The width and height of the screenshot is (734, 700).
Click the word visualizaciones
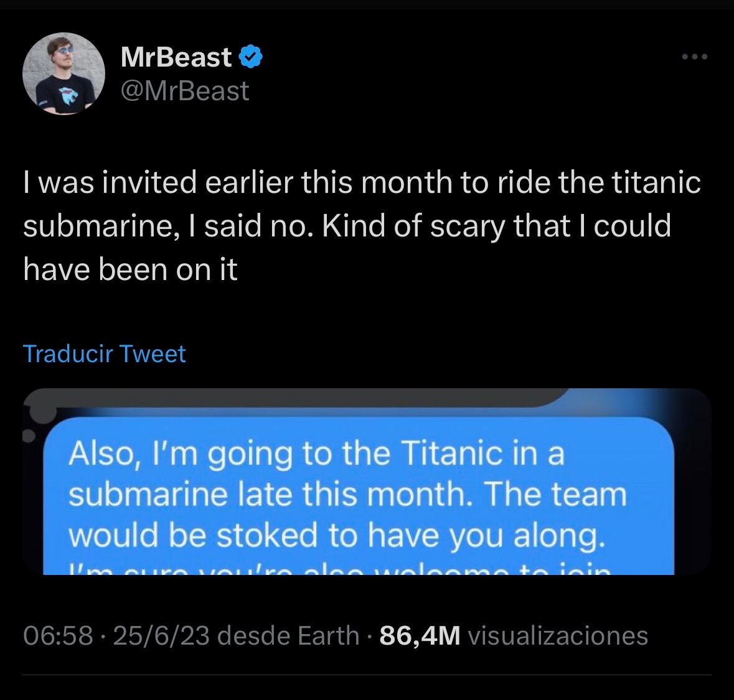558,635
